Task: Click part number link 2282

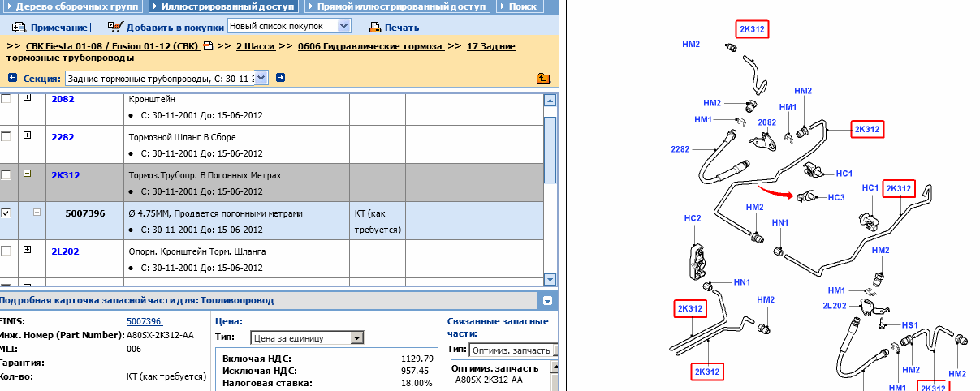Action: coord(63,136)
